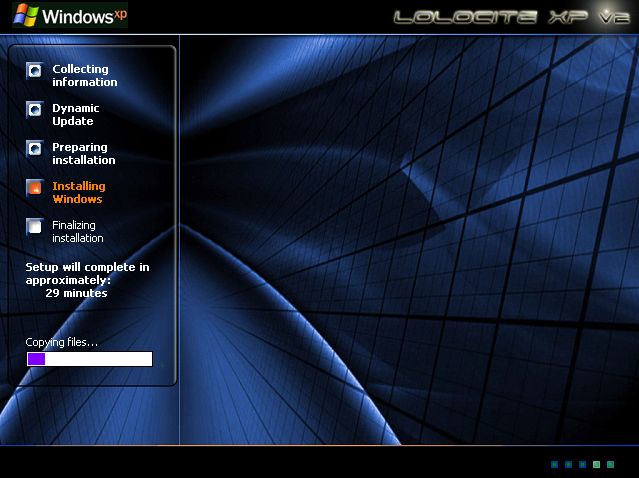This screenshot has height=478, width=639.
Task: Click the orange "Installing Windows" text
Action: pos(79,192)
